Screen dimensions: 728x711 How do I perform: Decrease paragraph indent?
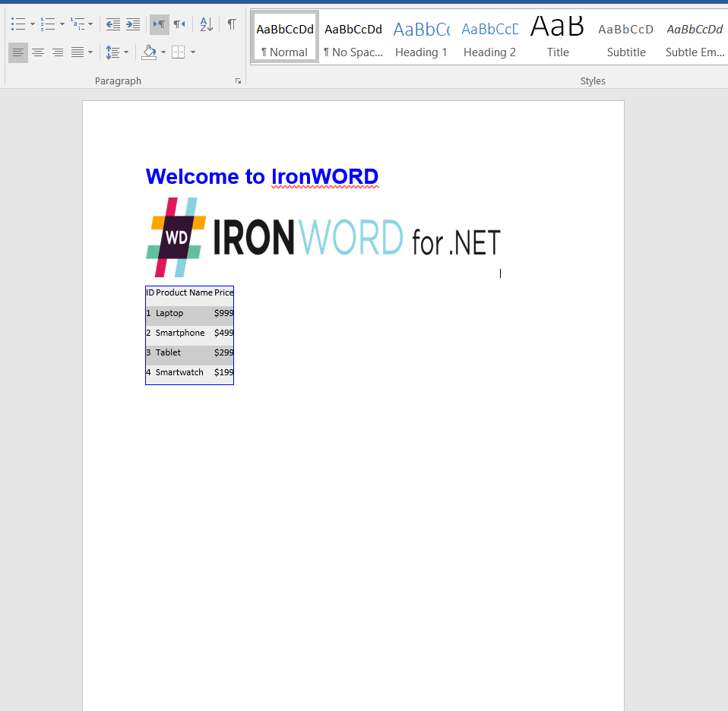point(112,24)
